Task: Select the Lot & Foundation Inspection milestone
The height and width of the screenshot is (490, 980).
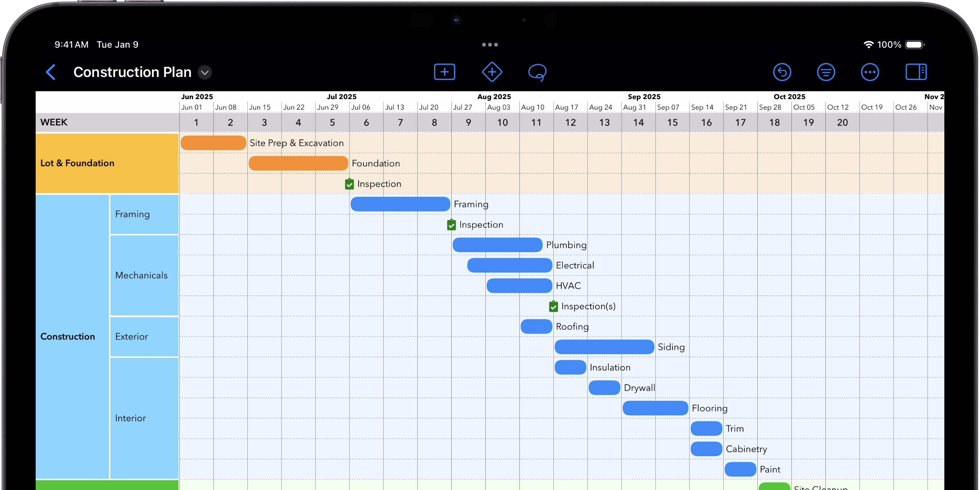Action: point(350,184)
